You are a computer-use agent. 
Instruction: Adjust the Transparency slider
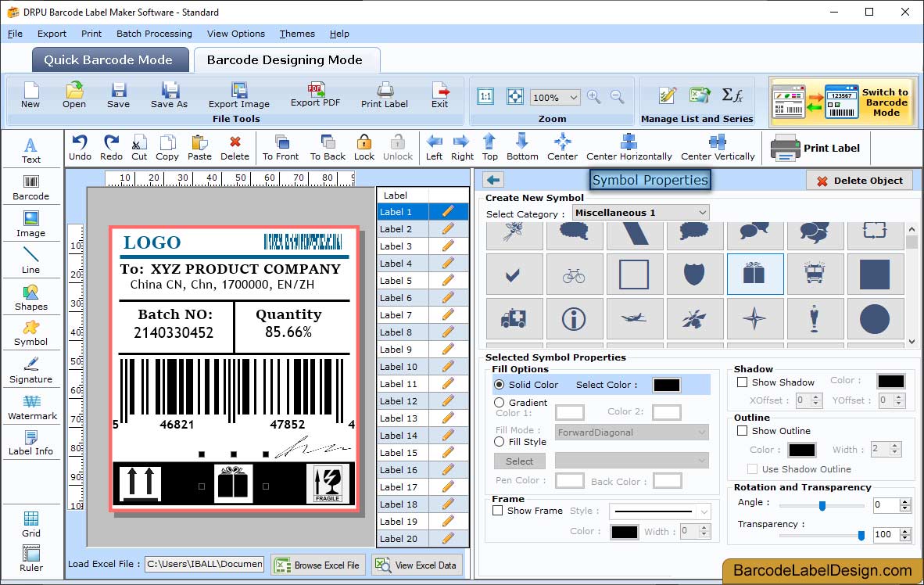pyautogui.click(x=822, y=535)
